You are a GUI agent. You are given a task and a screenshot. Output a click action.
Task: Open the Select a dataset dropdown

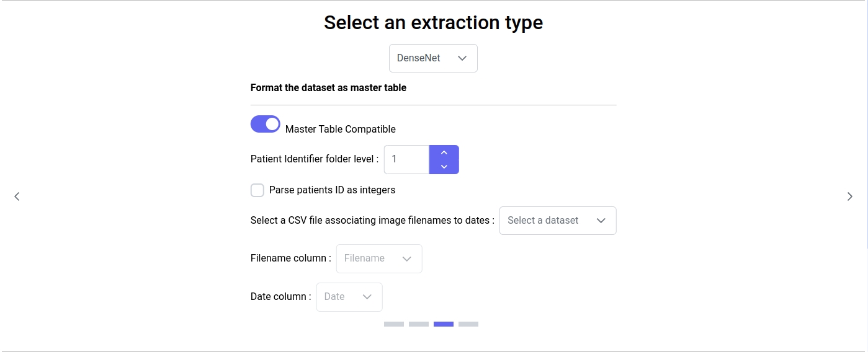point(557,221)
